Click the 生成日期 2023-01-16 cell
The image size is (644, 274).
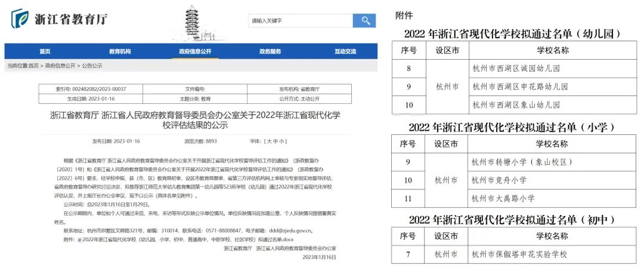tap(91, 98)
